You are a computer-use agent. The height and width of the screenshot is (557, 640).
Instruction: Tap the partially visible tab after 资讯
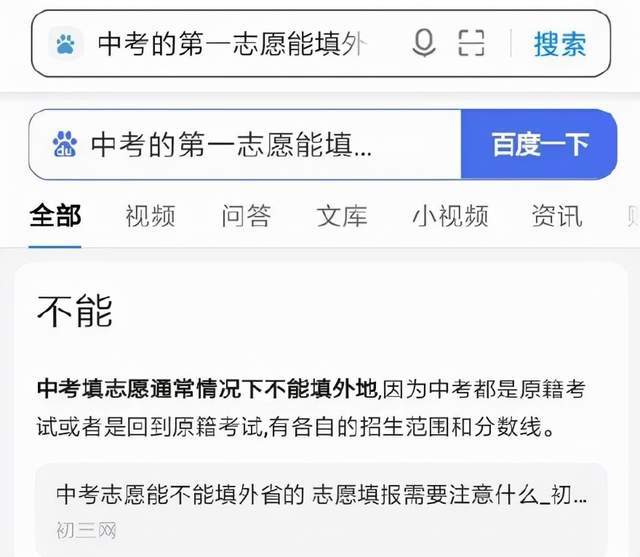[x=633, y=216]
